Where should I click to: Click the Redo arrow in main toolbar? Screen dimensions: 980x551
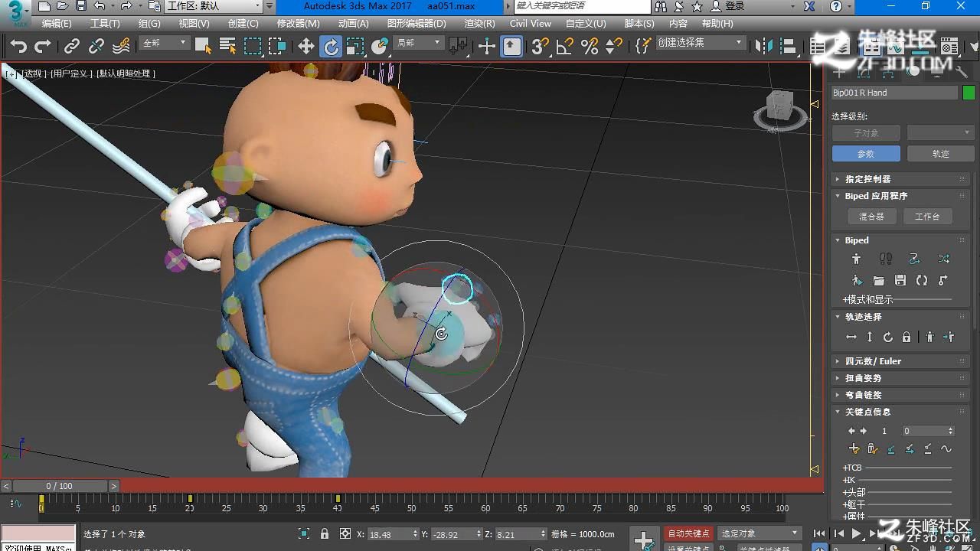pyautogui.click(x=43, y=47)
